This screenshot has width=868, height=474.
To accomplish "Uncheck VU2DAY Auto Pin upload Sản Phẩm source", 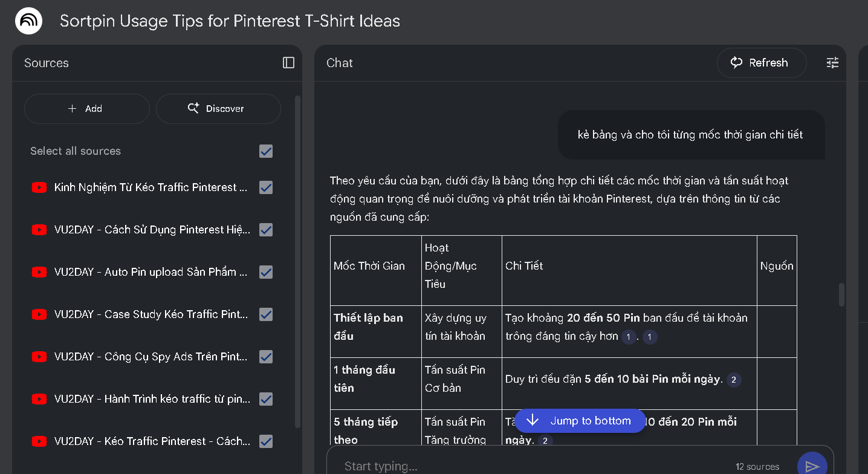I will (x=266, y=272).
